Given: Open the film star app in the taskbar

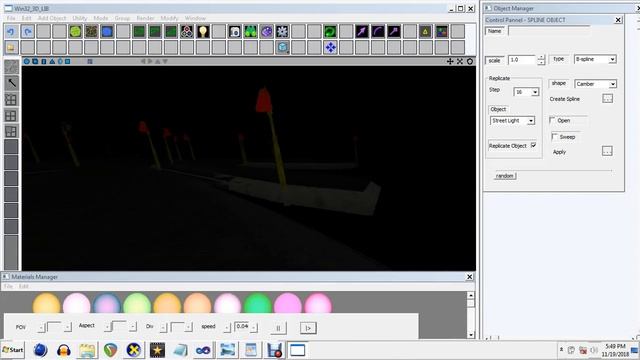Looking at the screenshot, I should (157, 350).
